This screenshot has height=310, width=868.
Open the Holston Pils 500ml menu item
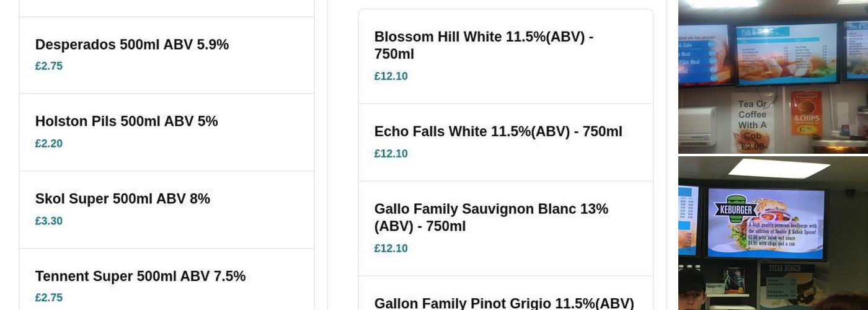point(126,122)
